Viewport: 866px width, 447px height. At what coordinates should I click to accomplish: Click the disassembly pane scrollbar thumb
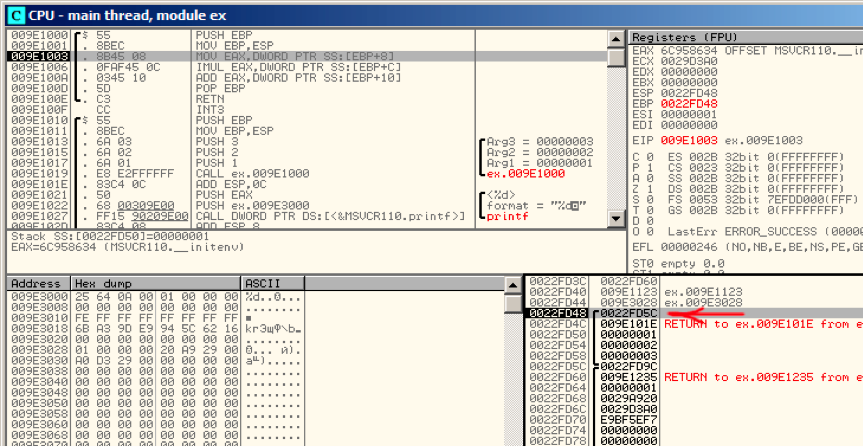(x=615, y=57)
